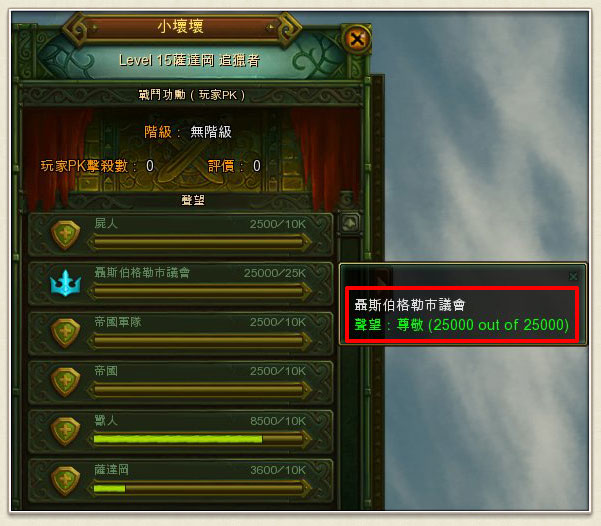
Task: Click the 階級 無階級 rank label
Action: point(188,132)
